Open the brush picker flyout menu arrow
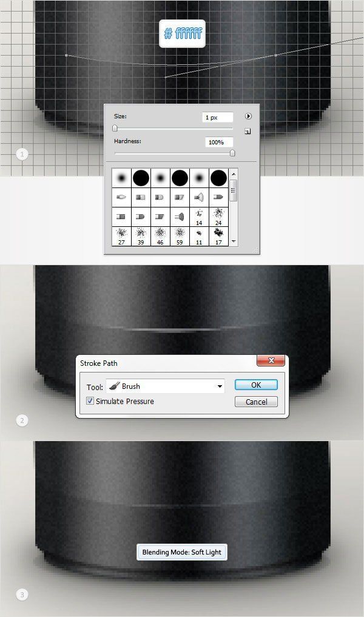Viewport: 364px width, 617px height. coord(248,116)
